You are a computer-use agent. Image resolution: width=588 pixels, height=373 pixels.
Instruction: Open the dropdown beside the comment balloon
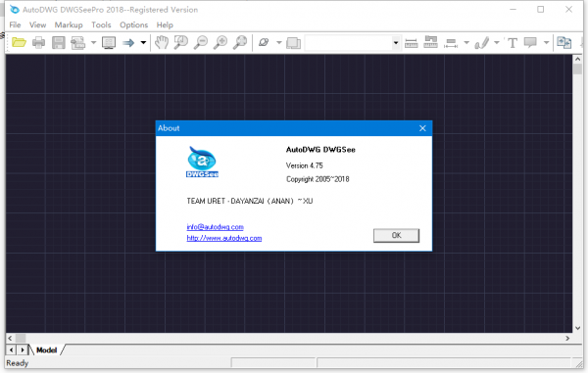pos(547,43)
